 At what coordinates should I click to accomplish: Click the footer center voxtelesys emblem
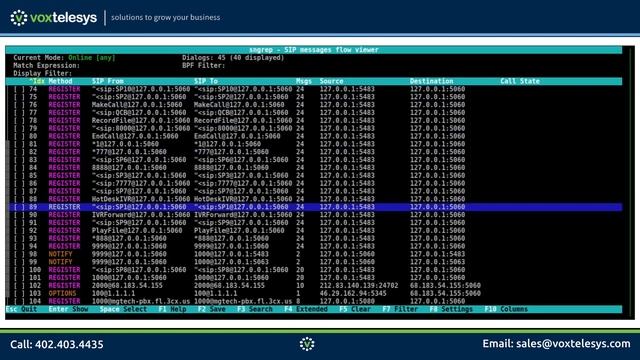tap(307, 344)
